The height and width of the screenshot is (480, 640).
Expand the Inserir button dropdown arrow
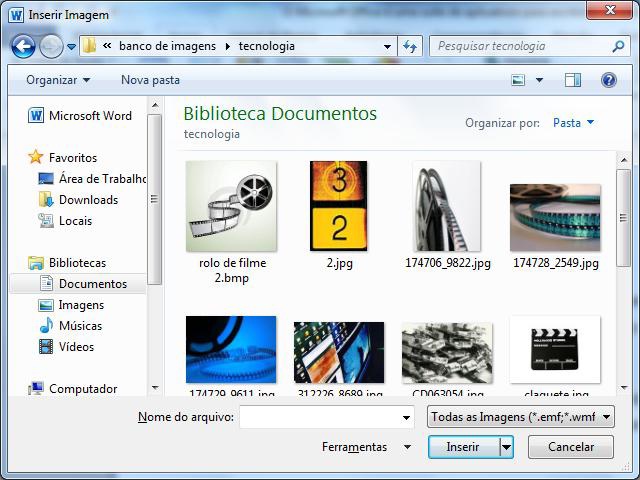click(507, 447)
